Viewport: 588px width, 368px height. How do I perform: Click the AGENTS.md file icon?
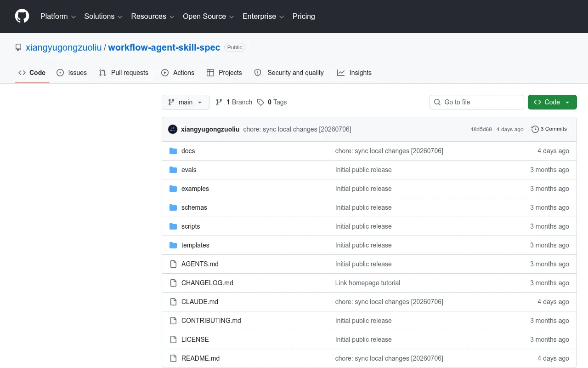[x=173, y=264]
